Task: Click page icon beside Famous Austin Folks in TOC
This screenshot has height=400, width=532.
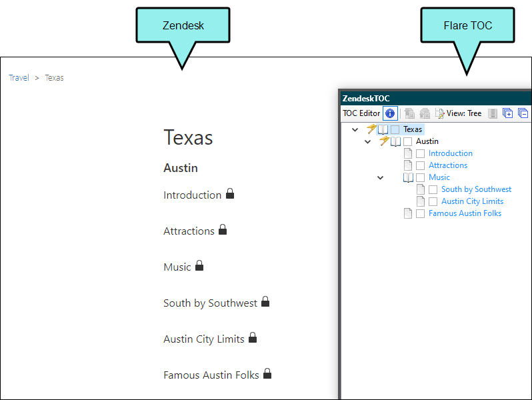Action: tap(408, 213)
